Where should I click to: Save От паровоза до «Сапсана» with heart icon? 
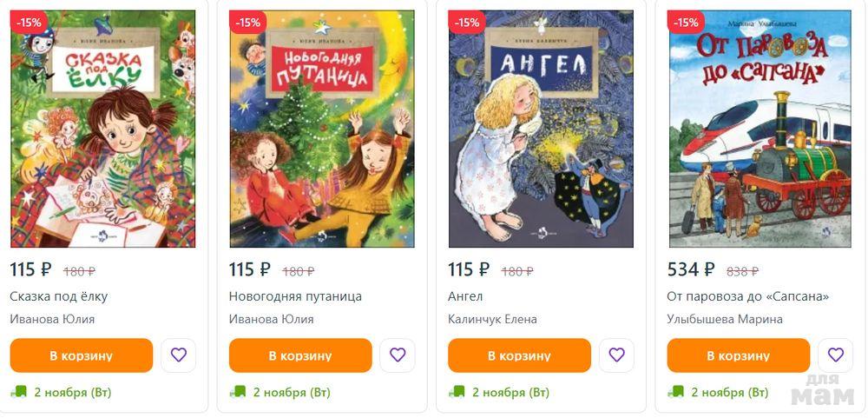pos(835,355)
